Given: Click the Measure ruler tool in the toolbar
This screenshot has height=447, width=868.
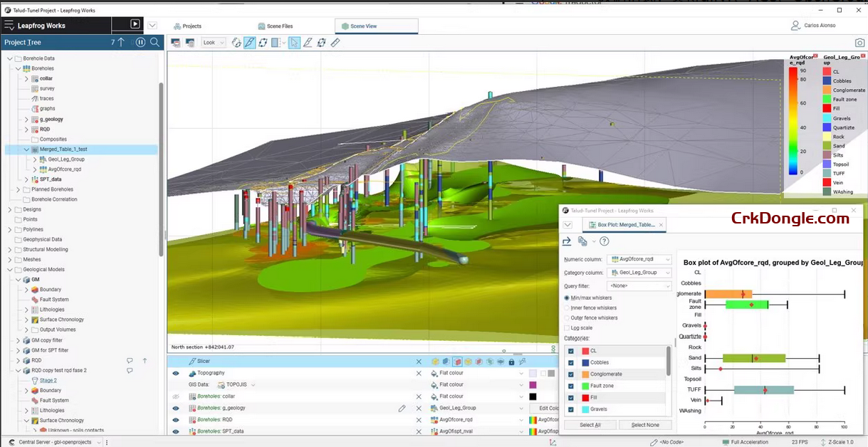Looking at the screenshot, I should (335, 43).
